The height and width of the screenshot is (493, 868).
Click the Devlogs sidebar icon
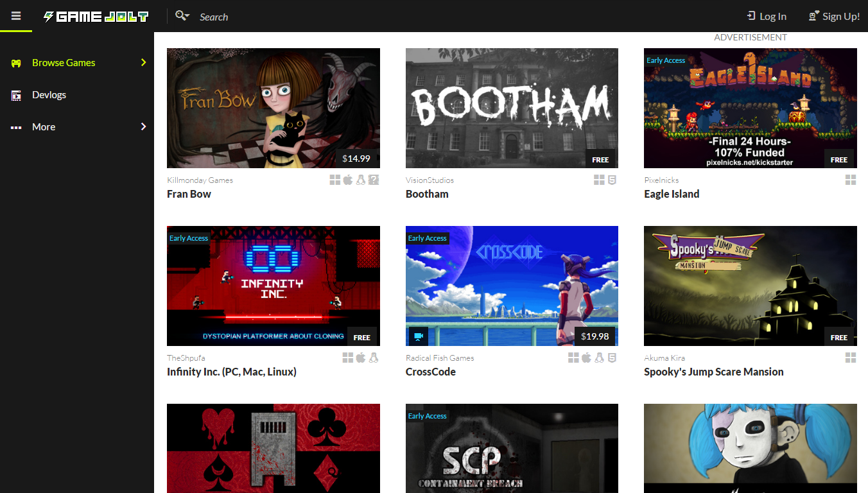pyautogui.click(x=16, y=95)
